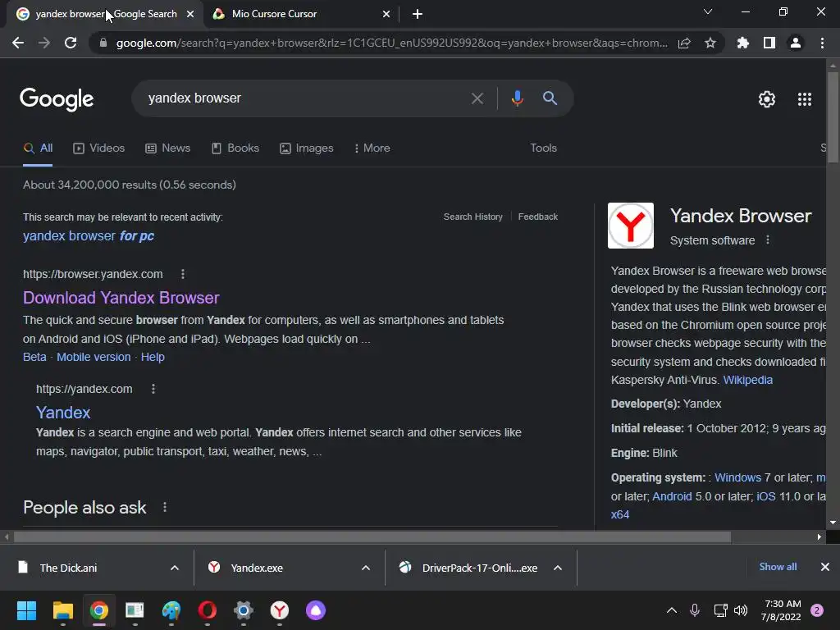Click the Android link in panel

pyautogui.click(x=672, y=496)
